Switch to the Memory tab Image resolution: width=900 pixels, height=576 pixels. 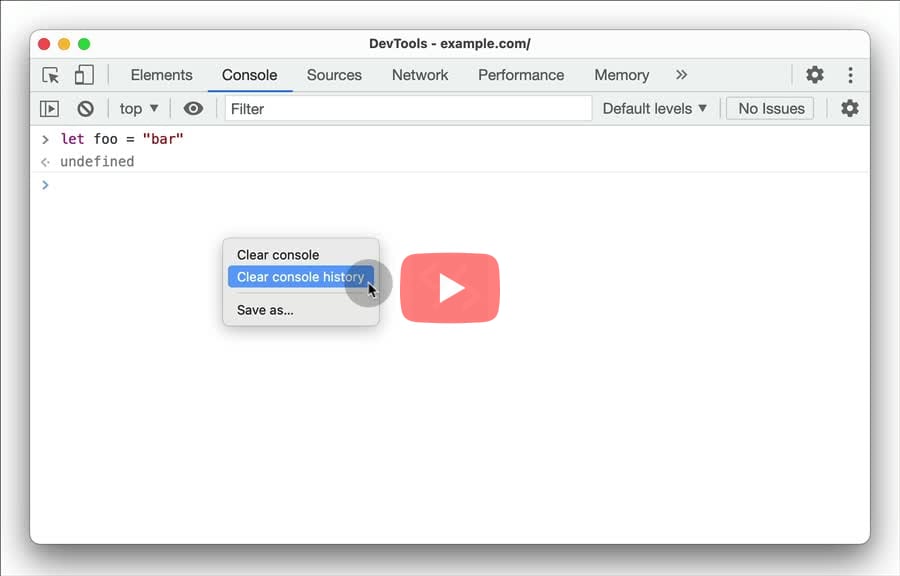click(x=622, y=75)
